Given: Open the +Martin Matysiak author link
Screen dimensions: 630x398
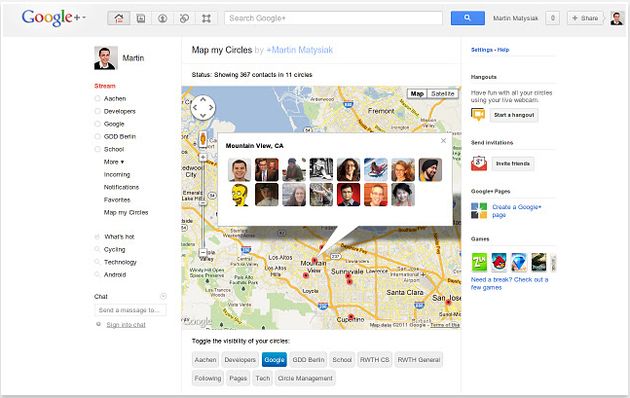Looking at the screenshot, I should (x=300, y=50).
